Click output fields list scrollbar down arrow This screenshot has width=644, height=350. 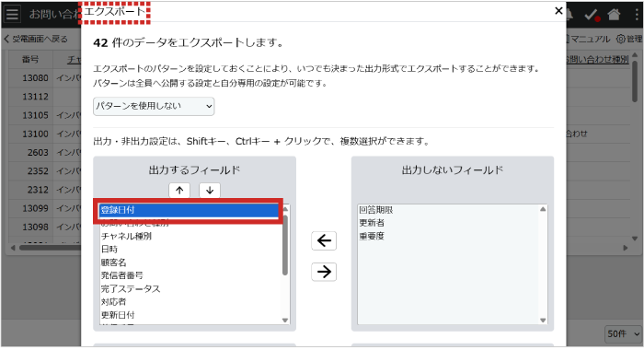click(x=285, y=321)
